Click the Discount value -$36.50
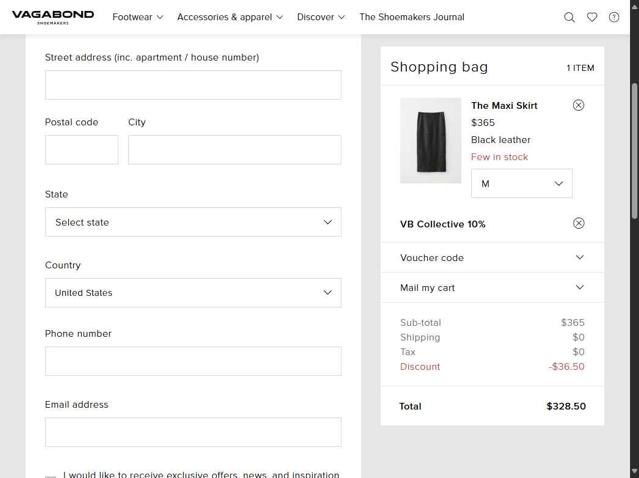Screen dimensions: 639x478 [x=566, y=366]
